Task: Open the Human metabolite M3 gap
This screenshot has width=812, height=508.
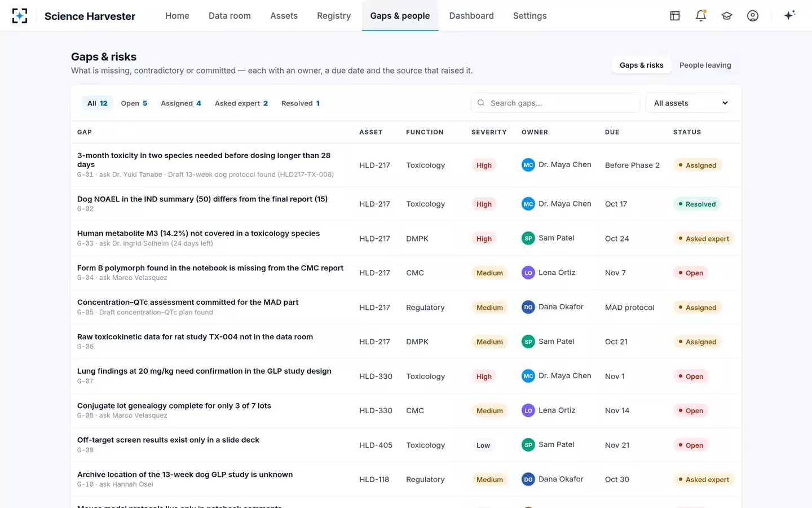Action: coord(198,234)
